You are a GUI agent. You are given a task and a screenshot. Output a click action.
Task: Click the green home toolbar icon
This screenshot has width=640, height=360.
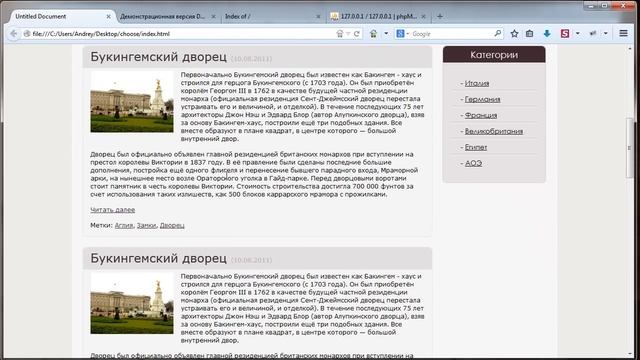373,34
